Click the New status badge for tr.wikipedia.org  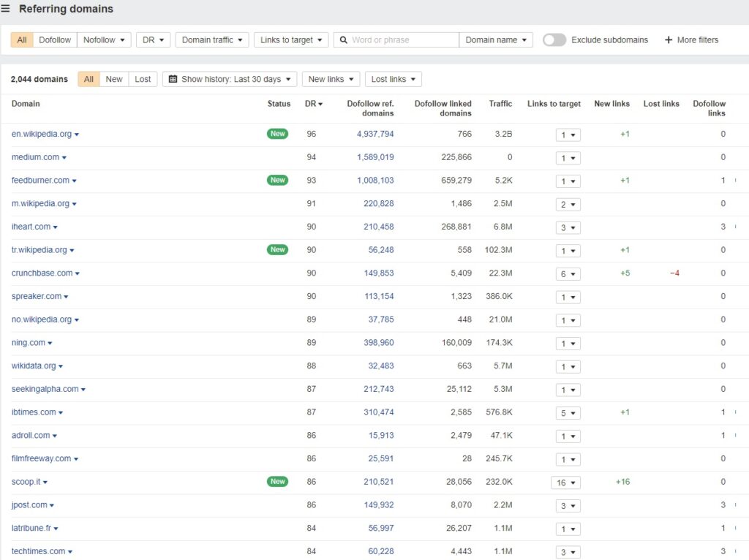[277, 250]
